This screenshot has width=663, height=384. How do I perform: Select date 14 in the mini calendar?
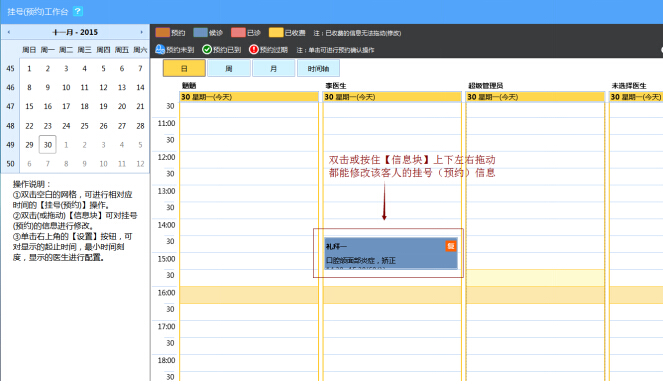tap(140, 87)
